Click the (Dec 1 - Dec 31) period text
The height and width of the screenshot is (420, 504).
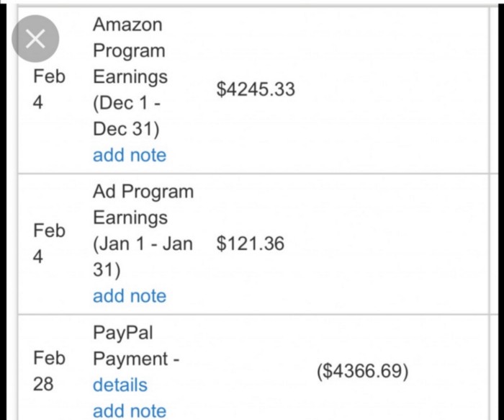[127, 116]
